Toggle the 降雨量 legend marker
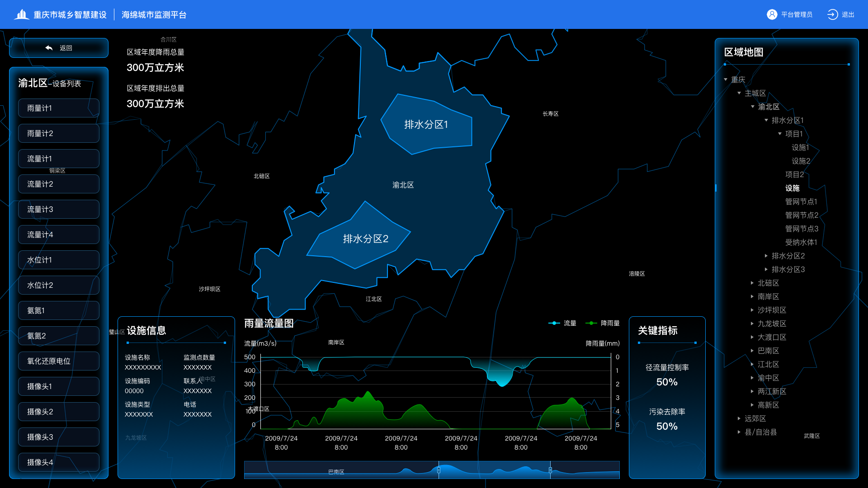The width and height of the screenshot is (868, 488). pyautogui.click(x=591, y=323)
